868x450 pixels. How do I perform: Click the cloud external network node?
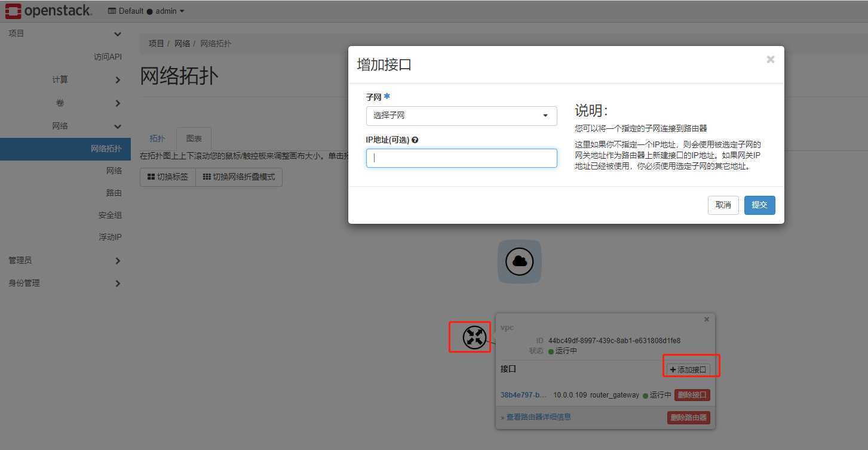(520, 261)
